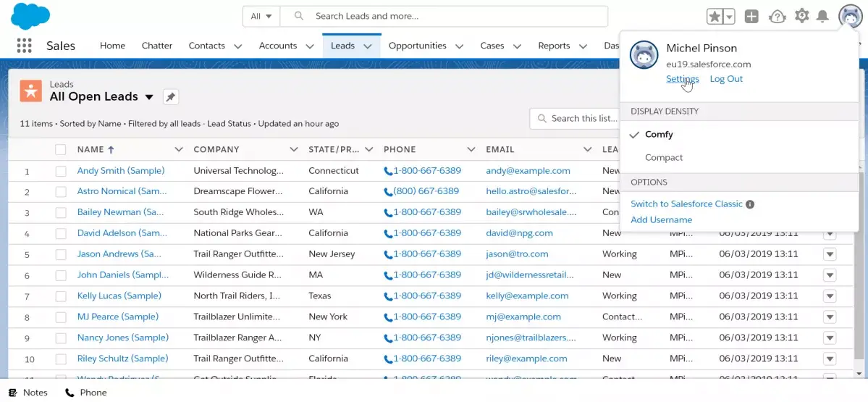Click the search magnifier in global search
Viewport: 868px width, 402px height.
click(299, 16)
